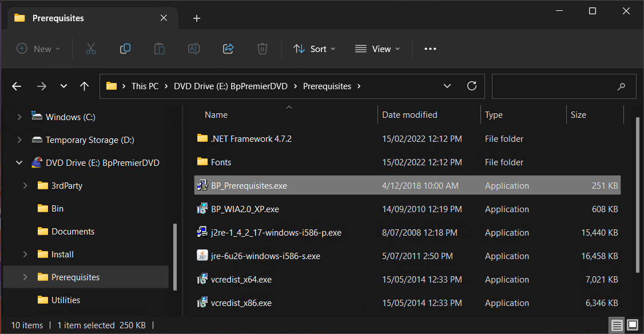Refresh the Prerequisites folder view
Image resolution: width=644 pixels, height=334 pixels.
click(x=471, y=86)
